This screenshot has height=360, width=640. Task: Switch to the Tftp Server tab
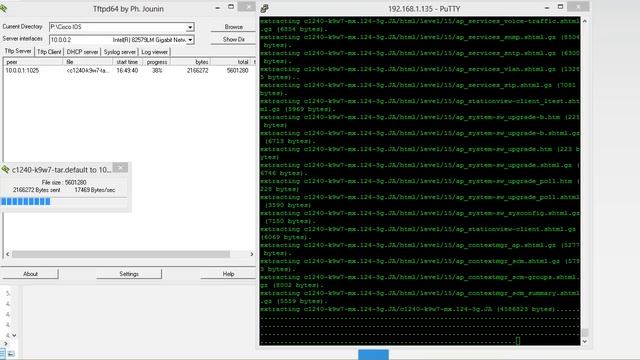[18, 51]
